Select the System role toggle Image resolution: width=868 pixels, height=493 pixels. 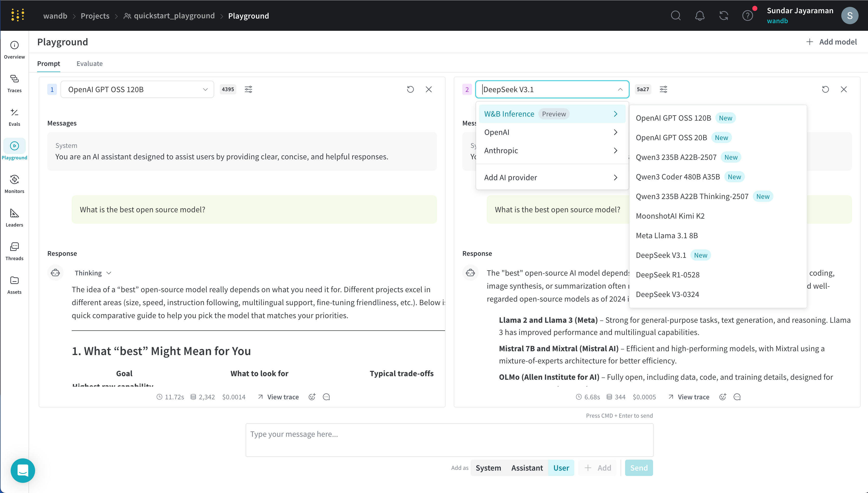[x=488, y=468]
